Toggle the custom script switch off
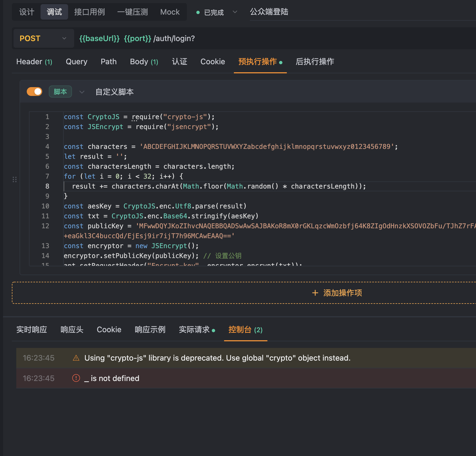The image size is (476, 456). coord(34,92)
